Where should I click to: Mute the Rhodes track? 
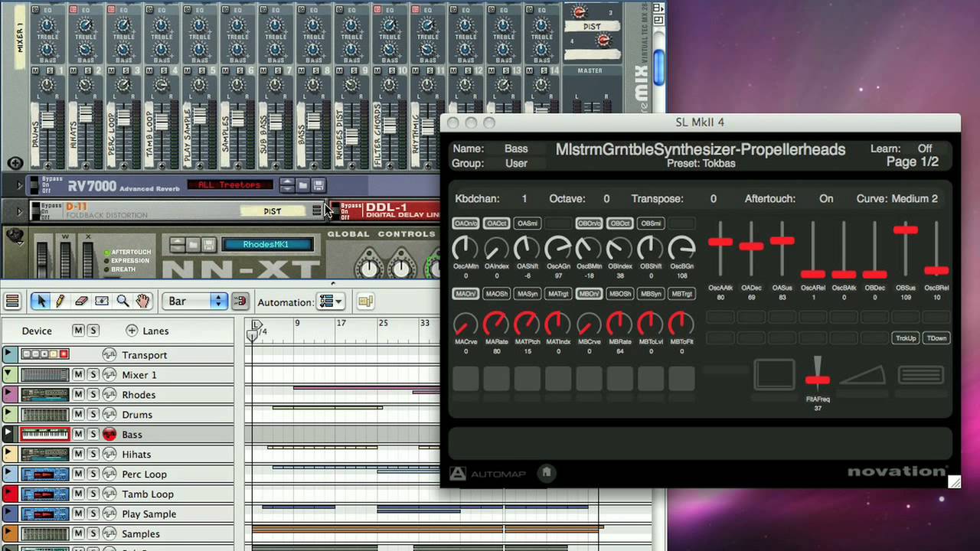point(78,395)
